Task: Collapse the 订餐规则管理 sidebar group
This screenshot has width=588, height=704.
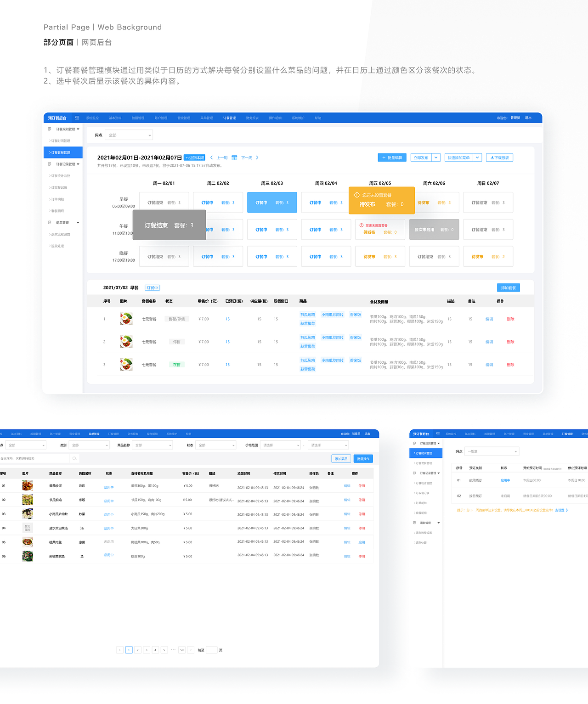Action: (x=78, y=129)
